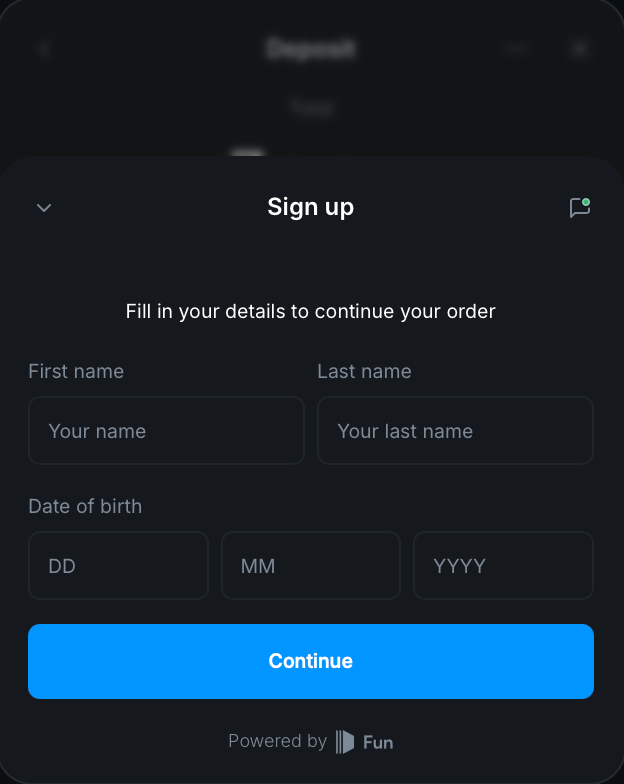Click the Fun brand name text

[378, 742]
